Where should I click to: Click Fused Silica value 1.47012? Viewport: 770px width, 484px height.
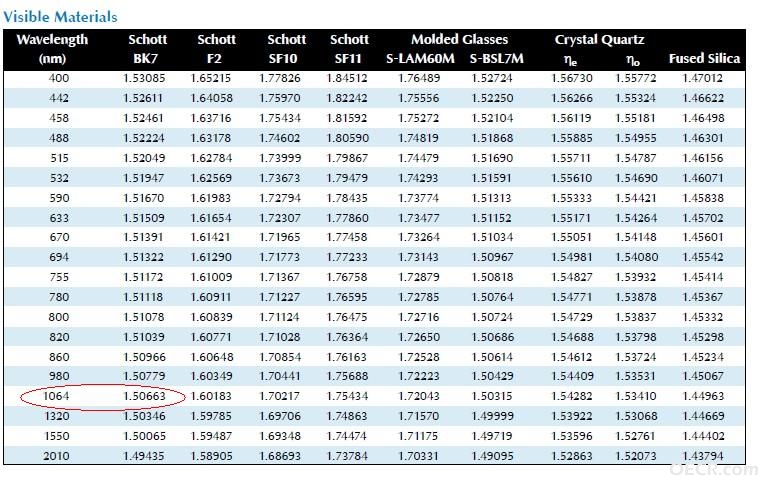tap(703, 78)
